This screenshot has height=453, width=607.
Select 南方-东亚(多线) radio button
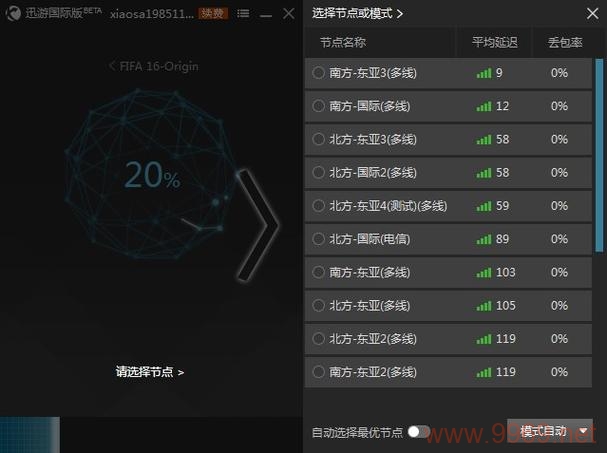[319, 272]
